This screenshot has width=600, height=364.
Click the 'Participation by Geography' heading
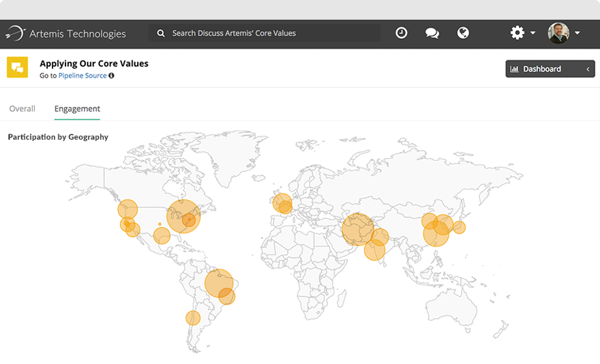tap(58, 137)
